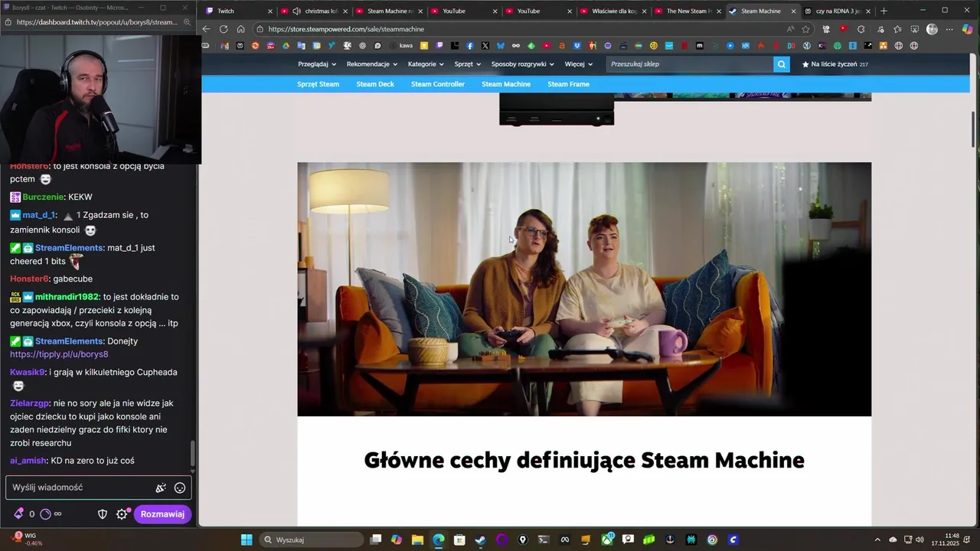This screenshot has width=980, height=551.
Task: Show hidden system tray icons
Action: pos(879,540)
